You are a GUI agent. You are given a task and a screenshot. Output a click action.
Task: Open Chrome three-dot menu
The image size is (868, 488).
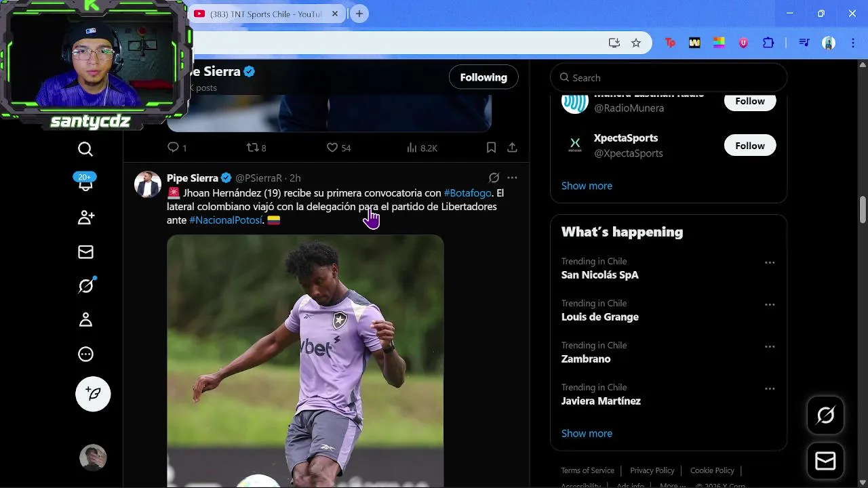[x=853, y=43]
